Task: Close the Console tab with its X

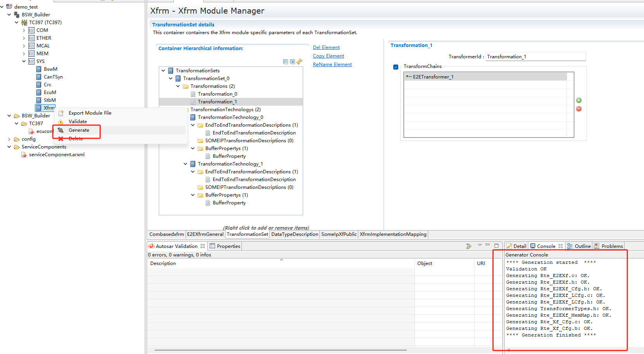Action: coord(561,246)
